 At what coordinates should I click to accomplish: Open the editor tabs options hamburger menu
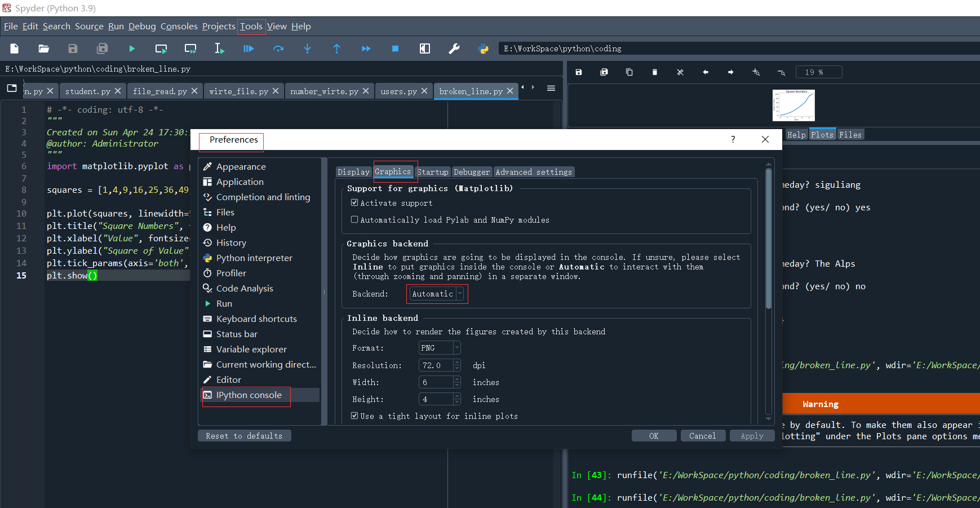tap(551, 89)
